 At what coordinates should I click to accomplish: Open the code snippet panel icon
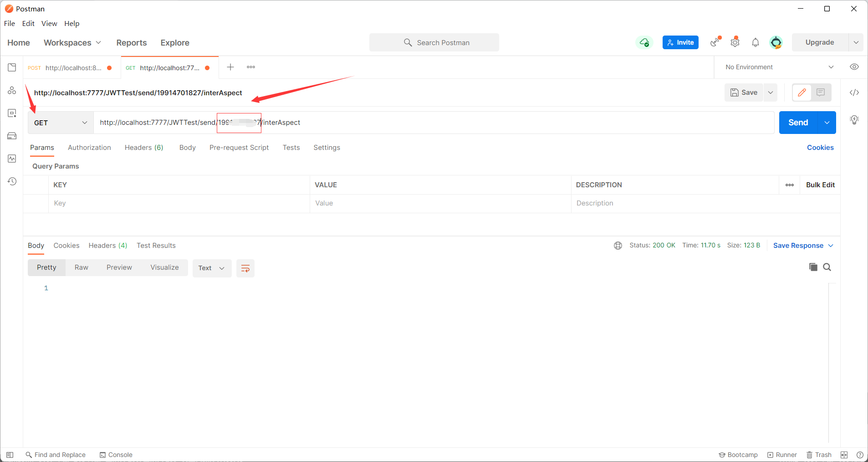[x=854, y=92]
